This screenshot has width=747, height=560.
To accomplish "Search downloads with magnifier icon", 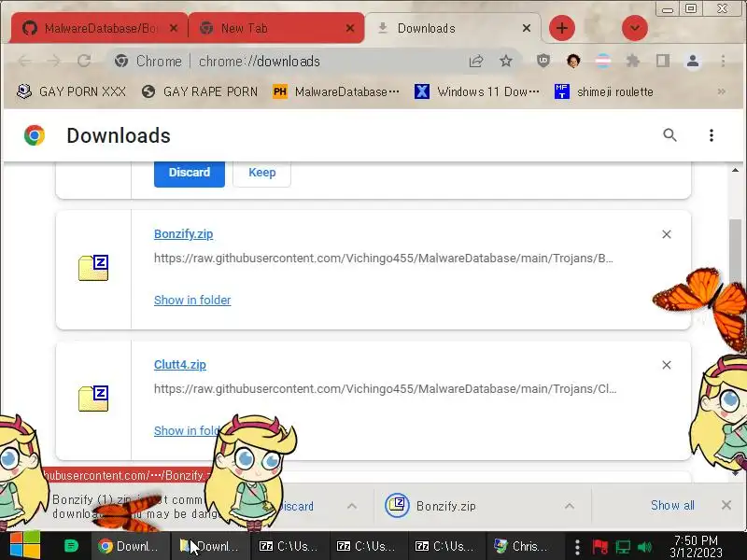I will 669,135.
